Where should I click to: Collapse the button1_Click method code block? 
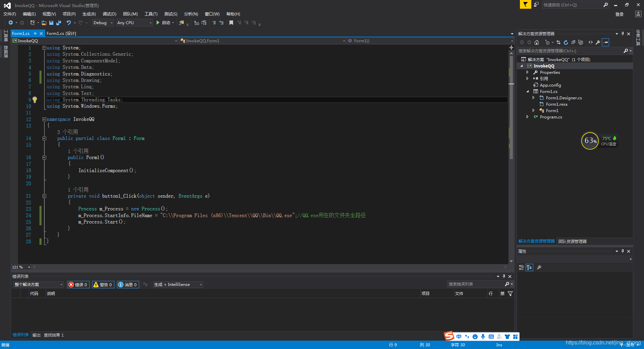(x=44, y=196)
